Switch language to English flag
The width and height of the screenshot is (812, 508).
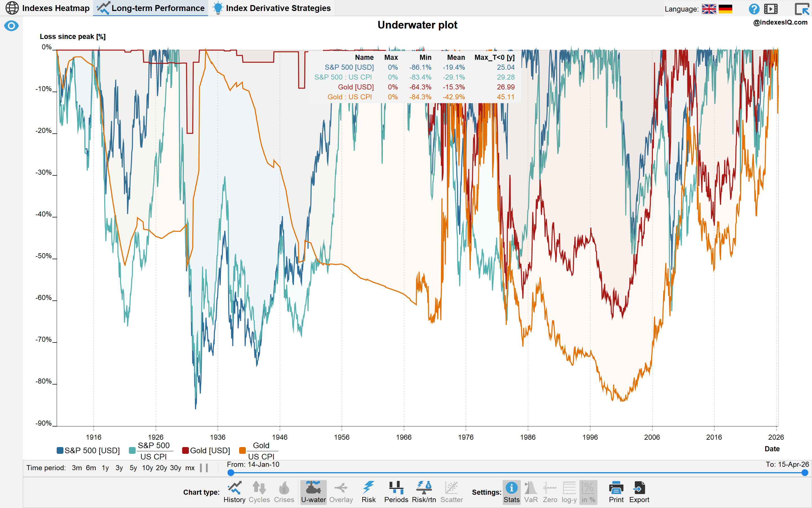[x=709, y=9]
